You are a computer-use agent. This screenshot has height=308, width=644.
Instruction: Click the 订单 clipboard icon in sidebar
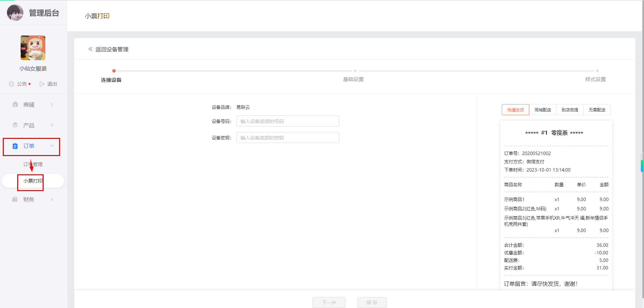point(15,146)
